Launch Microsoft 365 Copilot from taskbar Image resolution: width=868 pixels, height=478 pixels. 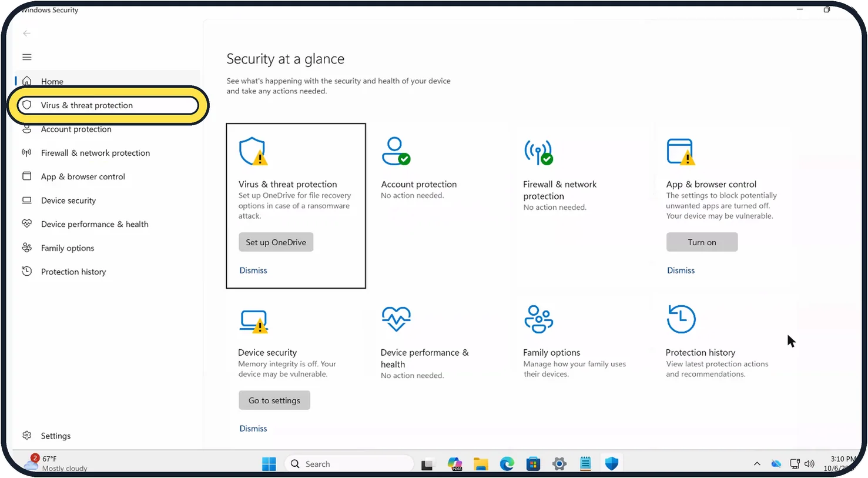[454, 464]
